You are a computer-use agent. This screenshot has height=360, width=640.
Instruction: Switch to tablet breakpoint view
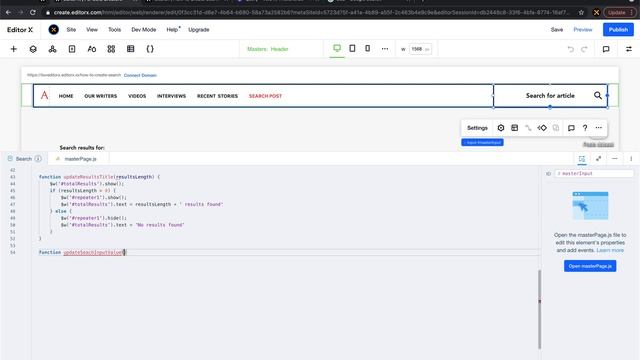(x=352, y=49)
